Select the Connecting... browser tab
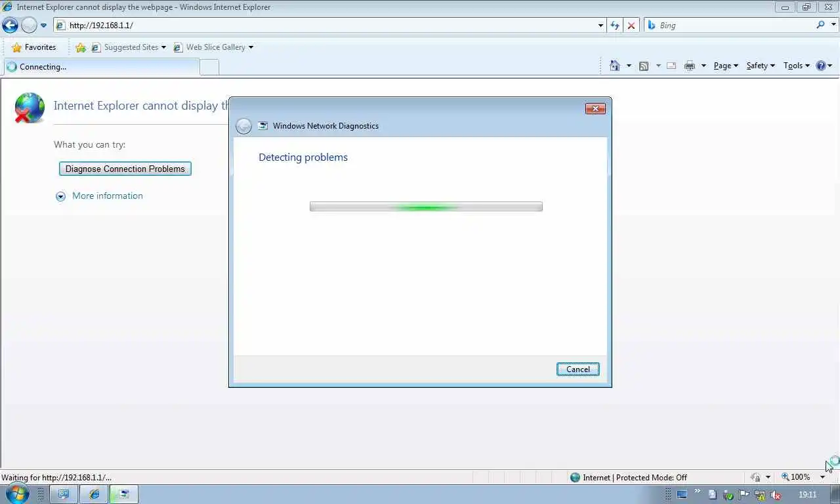This screenshot has height=504, width=840. point(101,67)
